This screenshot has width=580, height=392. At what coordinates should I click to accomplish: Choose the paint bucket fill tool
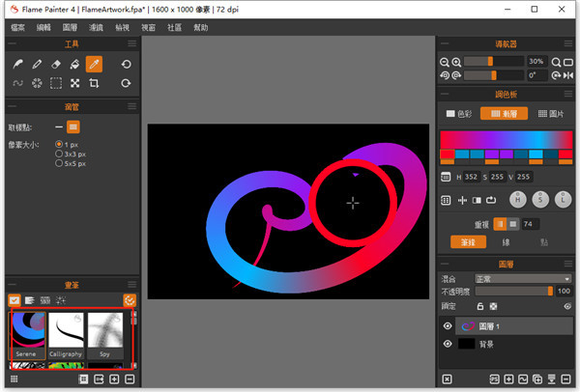[75, 64]
